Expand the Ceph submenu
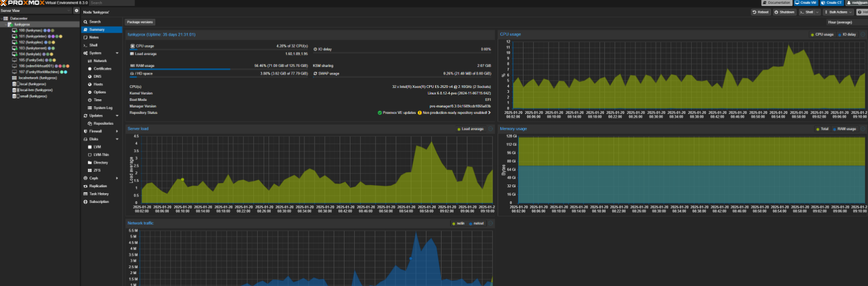Screen dimensions: 868x286 coord(117,178)
